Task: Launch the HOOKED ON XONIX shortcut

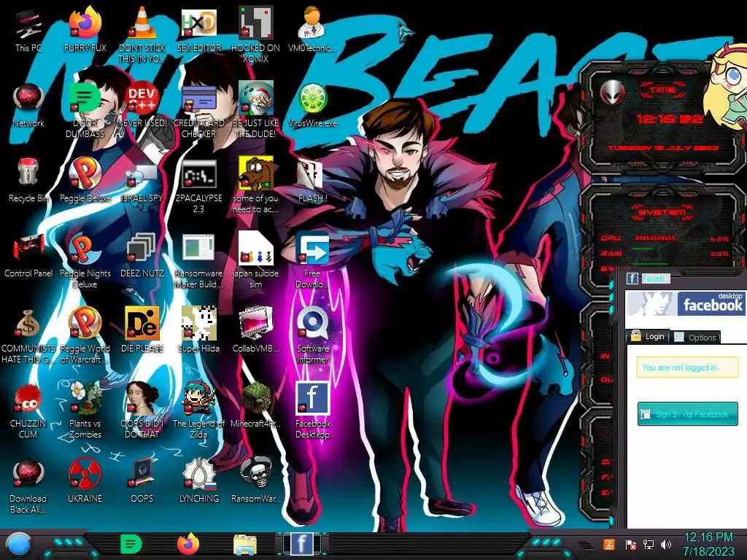Action: [x=256, y=23]
